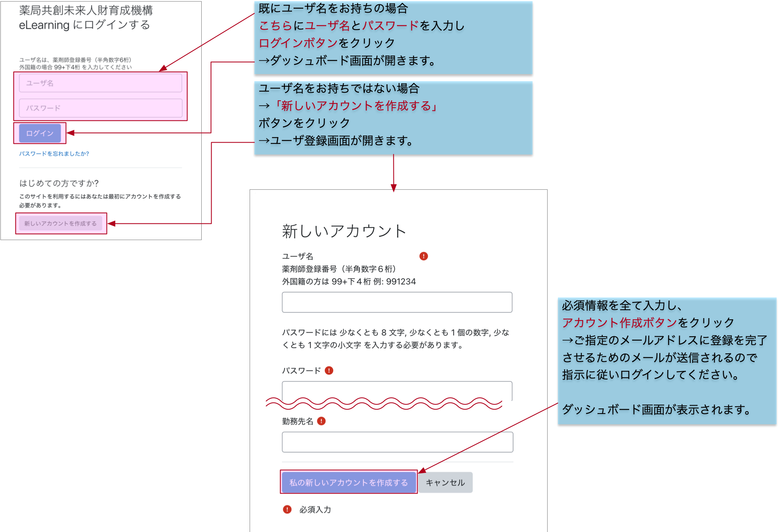Focus the login ユーザ名 field

[x=100, y=83]
